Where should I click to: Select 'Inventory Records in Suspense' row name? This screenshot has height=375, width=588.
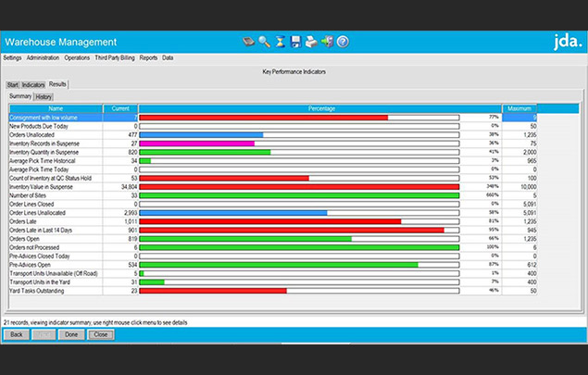pos(44,144)
